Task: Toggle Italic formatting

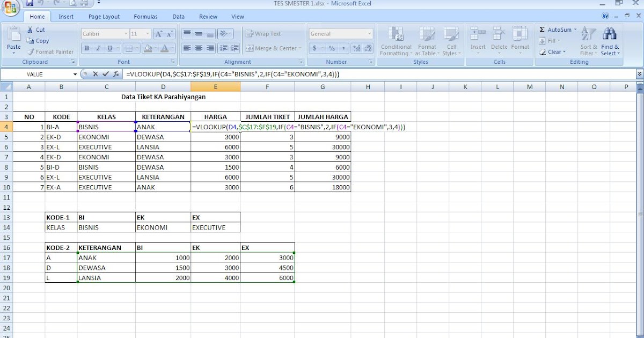Action: tap(98, 48)
